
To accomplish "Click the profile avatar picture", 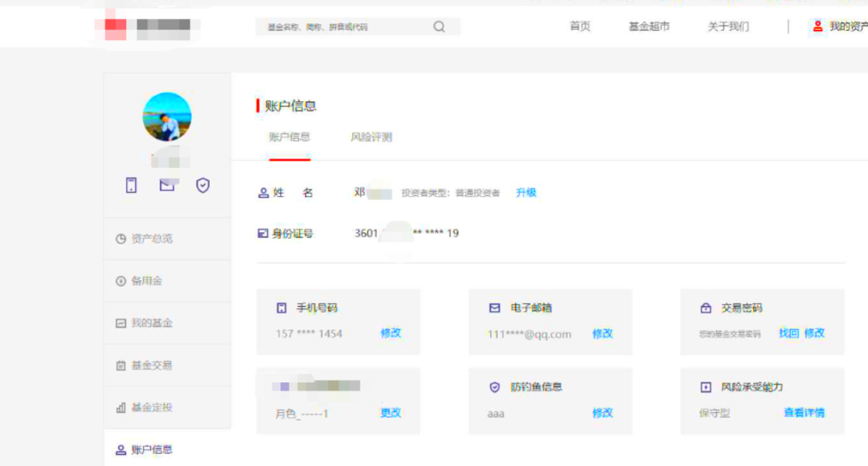I will click(x=167, y=117).
